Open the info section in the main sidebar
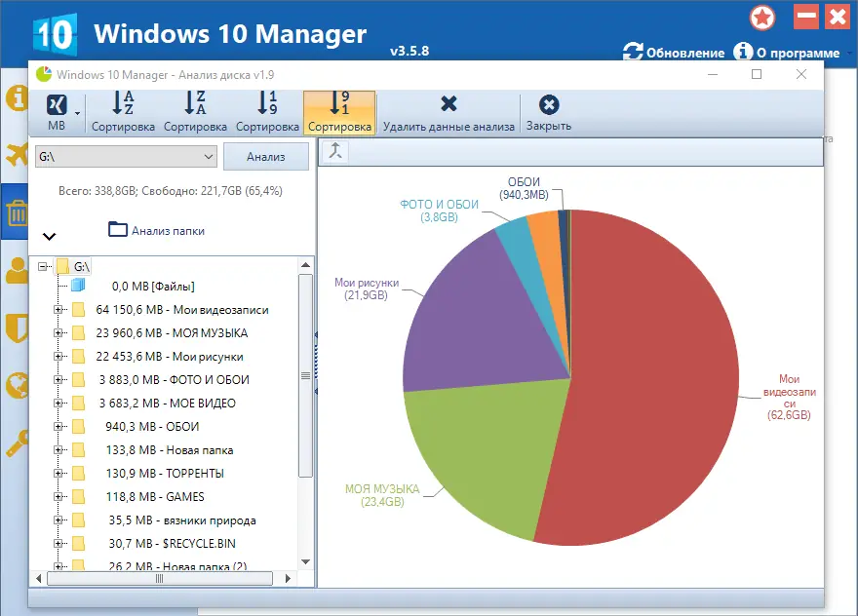The height and width of the screenshot is (616, 858). (17, 98)
